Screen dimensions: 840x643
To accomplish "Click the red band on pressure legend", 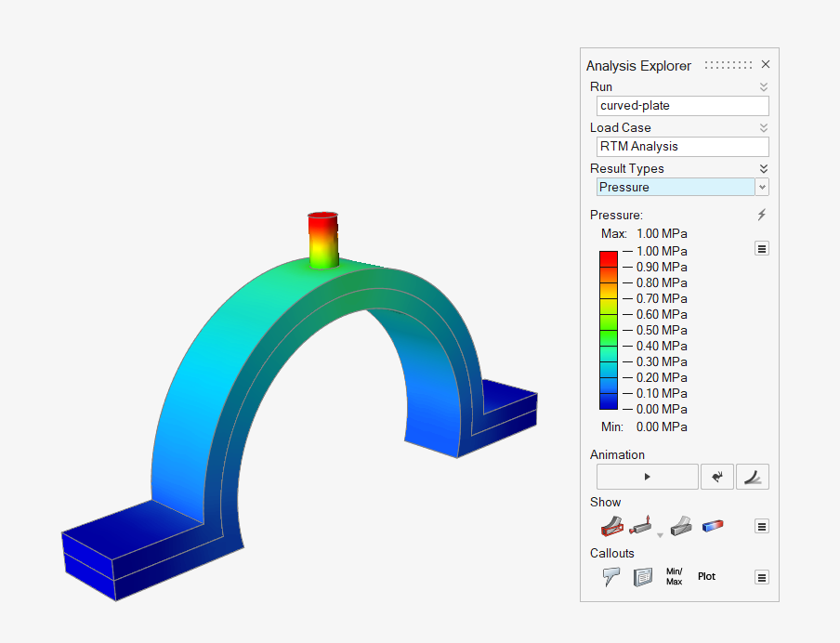I will click(x=609, y=258).
